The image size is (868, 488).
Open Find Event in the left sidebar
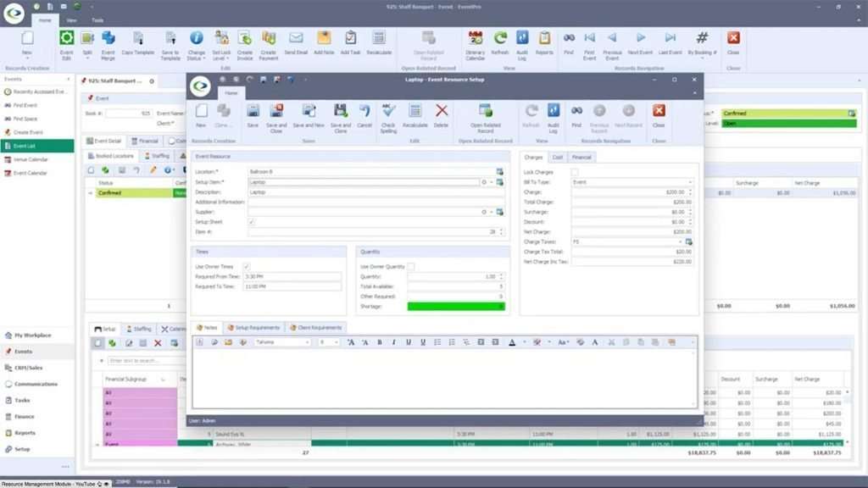pyautogui.click(x=37, y=105)
